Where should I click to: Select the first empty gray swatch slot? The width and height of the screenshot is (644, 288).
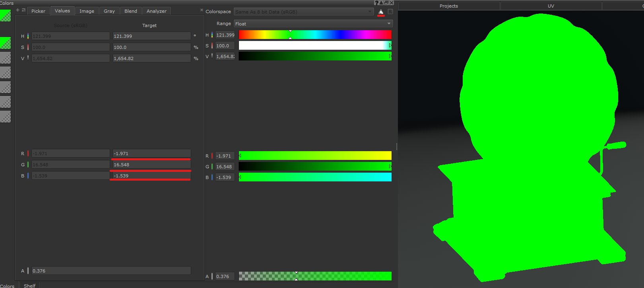(5, 58)
